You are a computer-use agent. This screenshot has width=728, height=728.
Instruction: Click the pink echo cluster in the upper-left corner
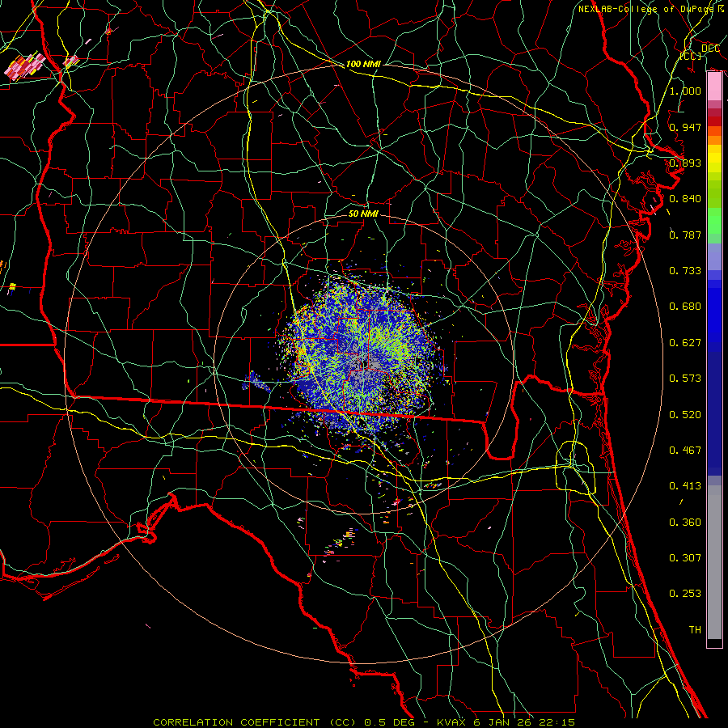click(x=26, y=66)
